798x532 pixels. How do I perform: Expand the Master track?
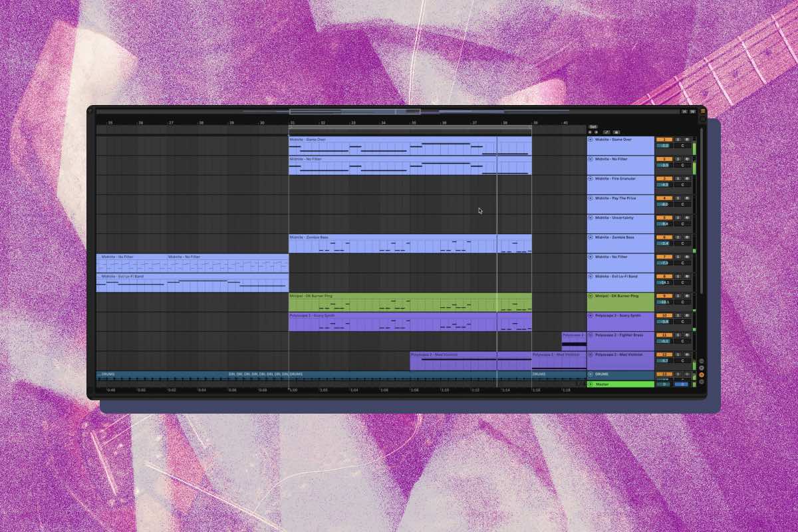[x=591, y=384]
